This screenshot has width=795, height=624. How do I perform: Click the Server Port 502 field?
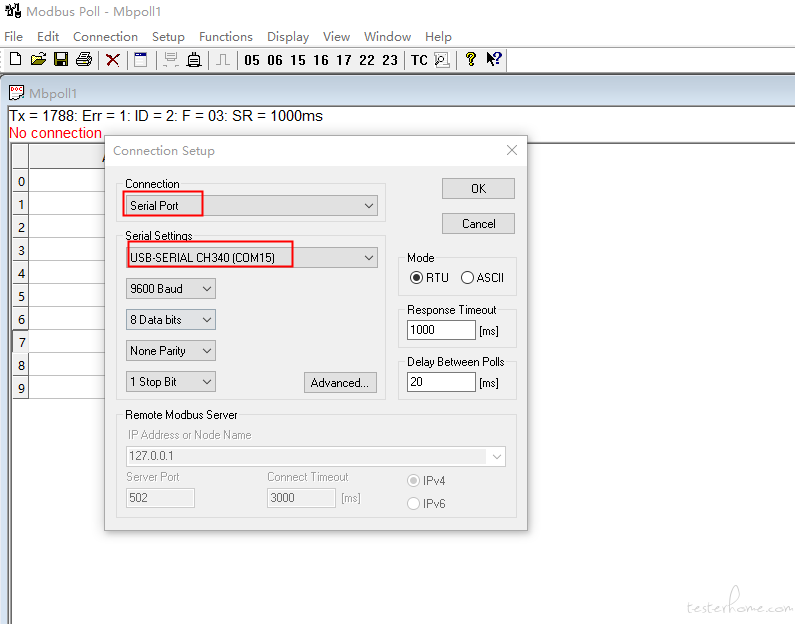(160, 498)
